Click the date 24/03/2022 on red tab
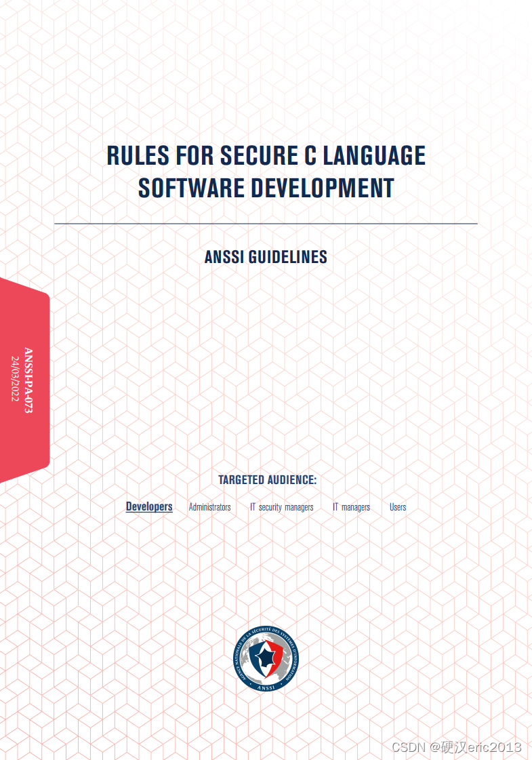 (15, 378)
